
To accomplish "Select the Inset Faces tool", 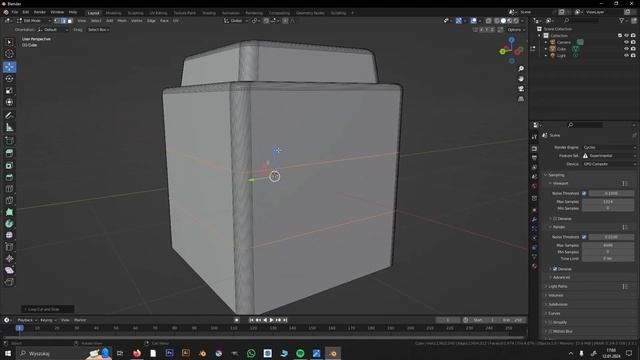I will point(9,165).
